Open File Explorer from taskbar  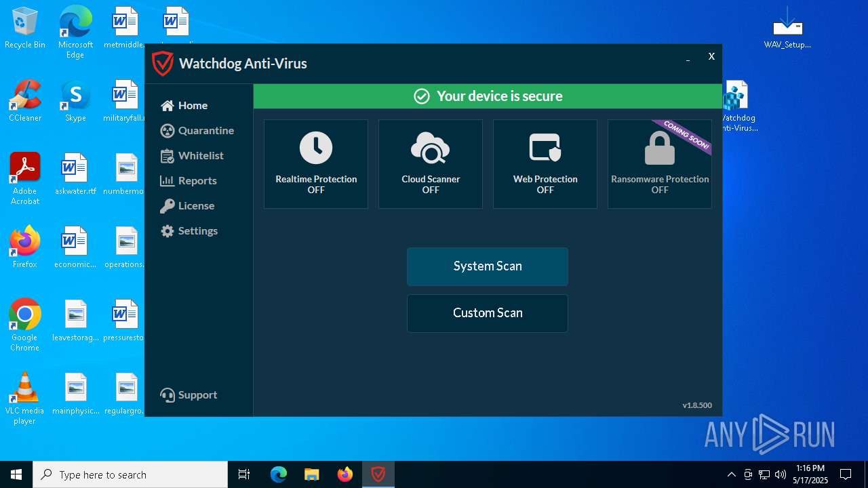(312, 474)
